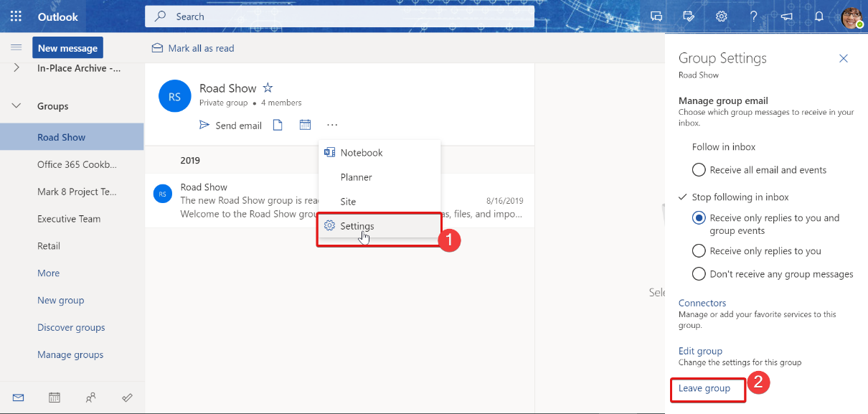Open the Mail view icon
Screen dimensions: 868x414
(x=18, y=397)
